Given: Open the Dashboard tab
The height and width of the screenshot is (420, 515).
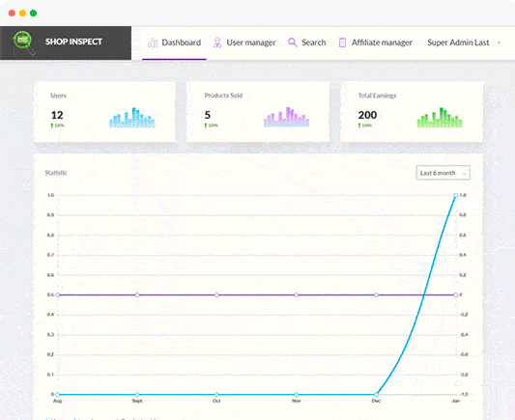Looking at the screenshot, I should tap(174, 42).
